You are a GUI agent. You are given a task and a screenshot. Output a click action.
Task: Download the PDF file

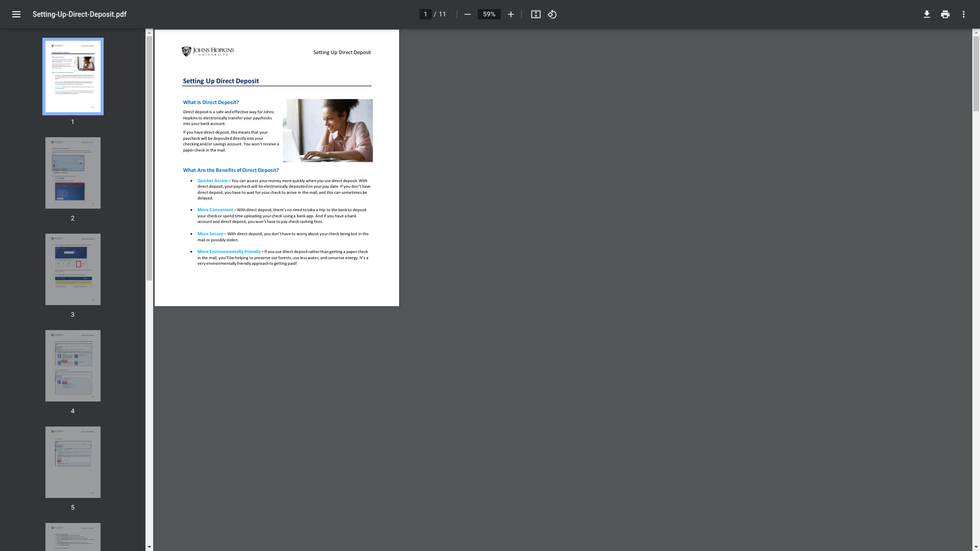pos(926,14)
